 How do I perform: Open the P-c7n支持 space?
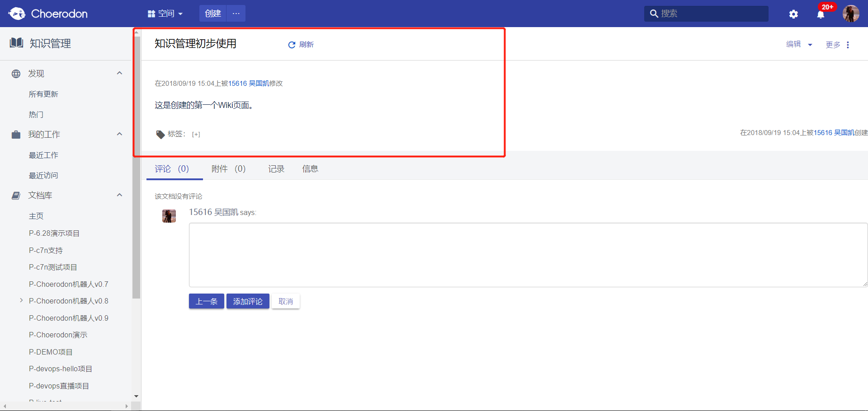[46, 250]
